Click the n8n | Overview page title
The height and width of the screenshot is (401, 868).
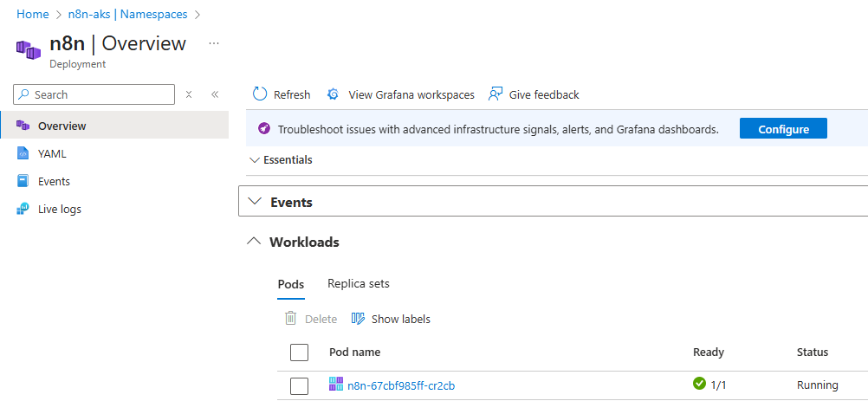pos(118,43)
